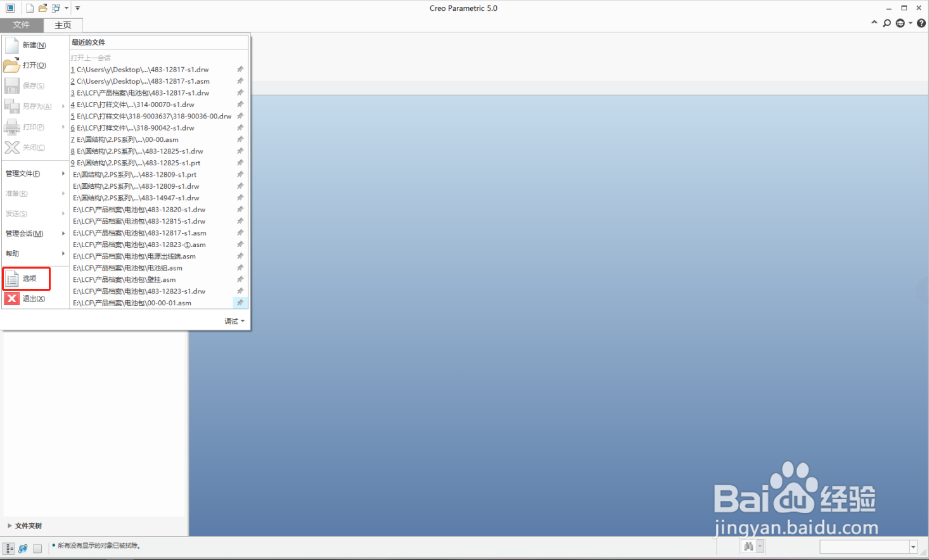Open the selection filter combo box
The image size is (929, 560).
click(x=869, y=547)
